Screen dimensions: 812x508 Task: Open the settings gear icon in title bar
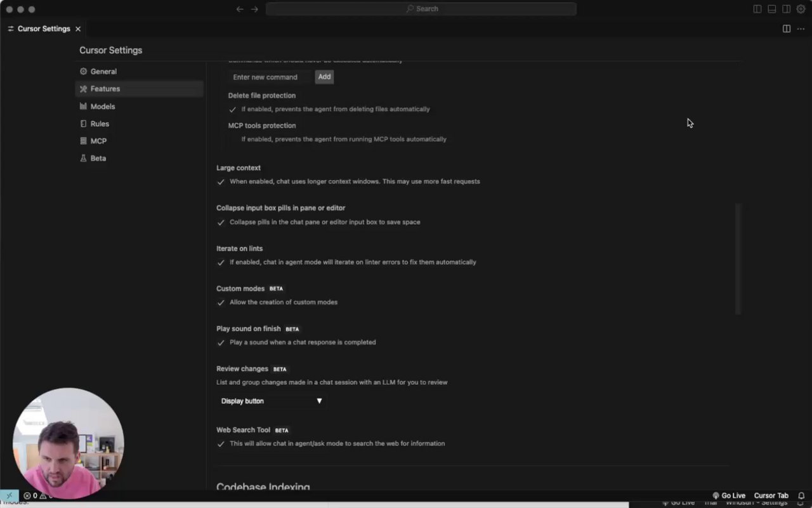pos(801,9)
